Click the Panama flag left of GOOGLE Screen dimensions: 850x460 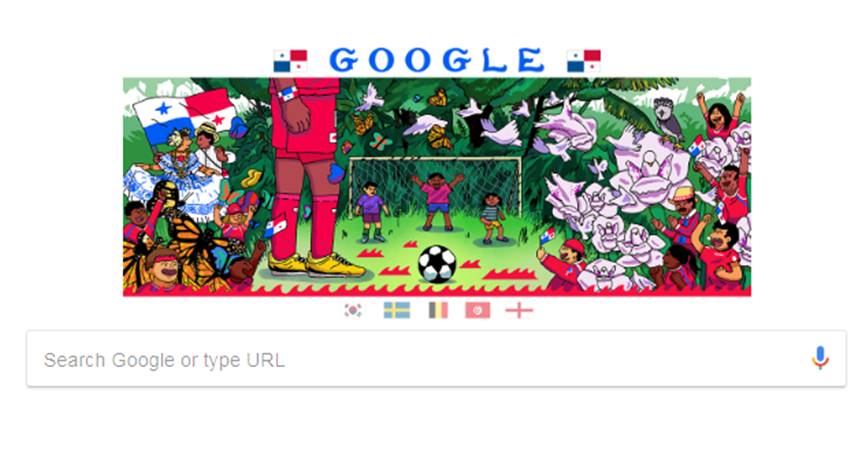(x=291, y=61)
